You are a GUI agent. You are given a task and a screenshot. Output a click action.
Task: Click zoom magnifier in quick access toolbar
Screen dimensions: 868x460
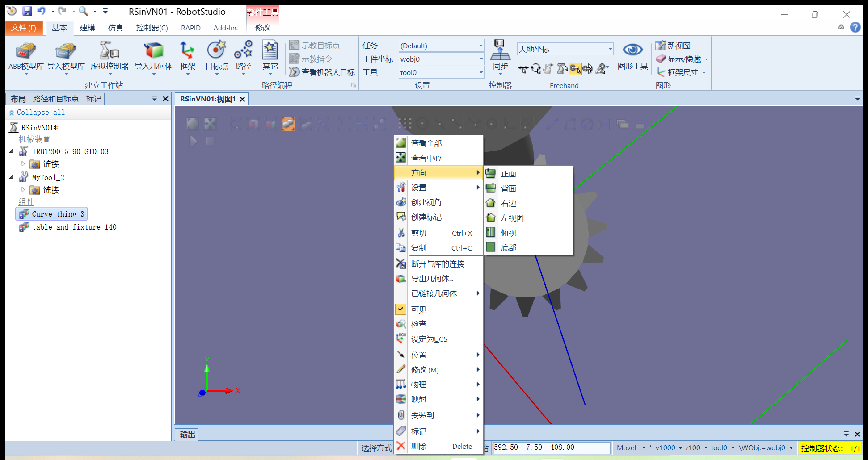coord(83,11)
